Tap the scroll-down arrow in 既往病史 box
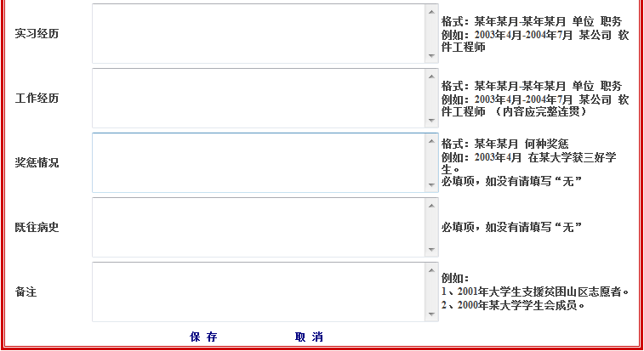 click(431, 250)
